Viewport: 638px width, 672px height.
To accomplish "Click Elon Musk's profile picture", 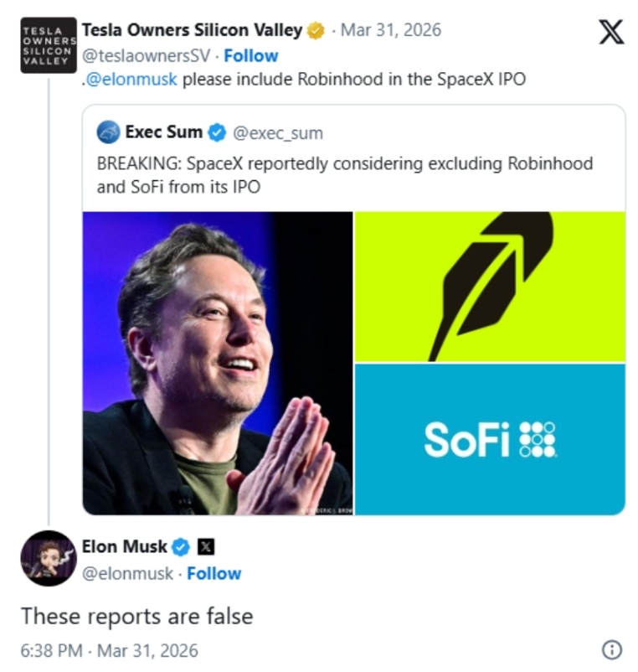I will [50, 558].
